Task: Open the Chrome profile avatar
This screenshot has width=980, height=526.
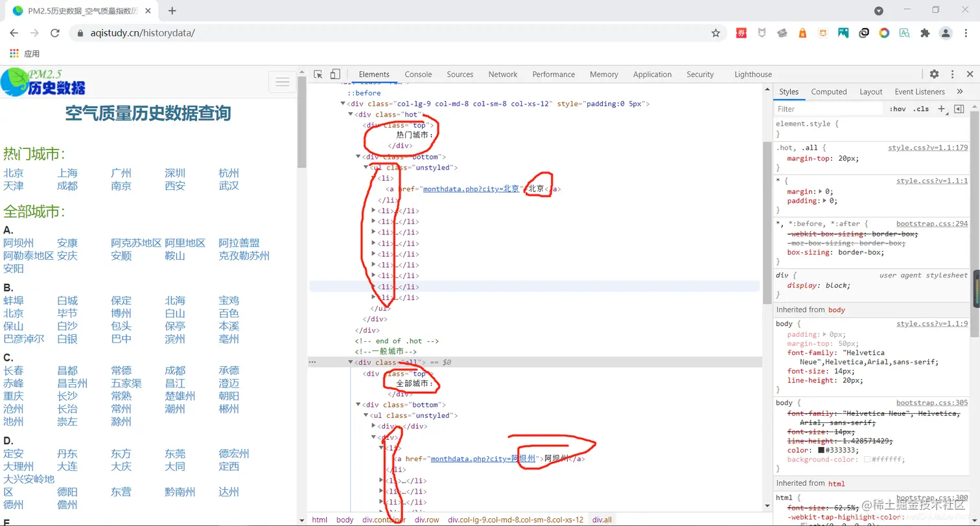Action: [946, 33]
